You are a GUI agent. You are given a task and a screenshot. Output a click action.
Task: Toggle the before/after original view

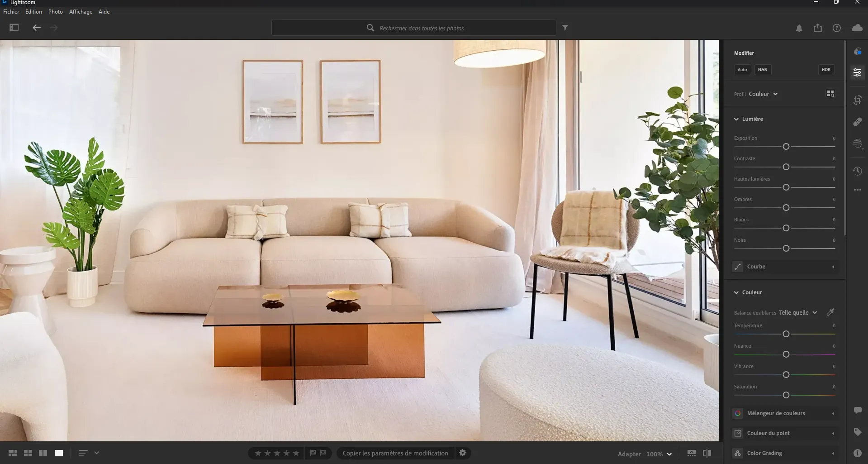tap(707, 453)
